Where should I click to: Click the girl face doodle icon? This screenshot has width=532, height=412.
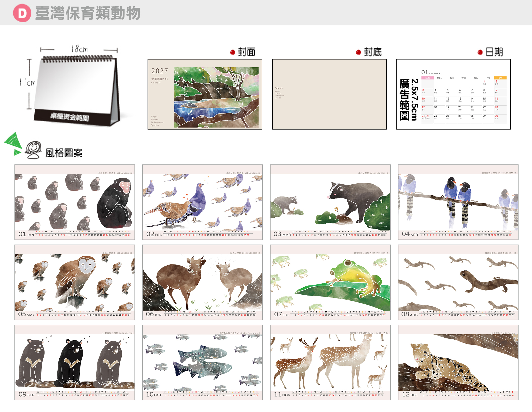pos(34,150)
